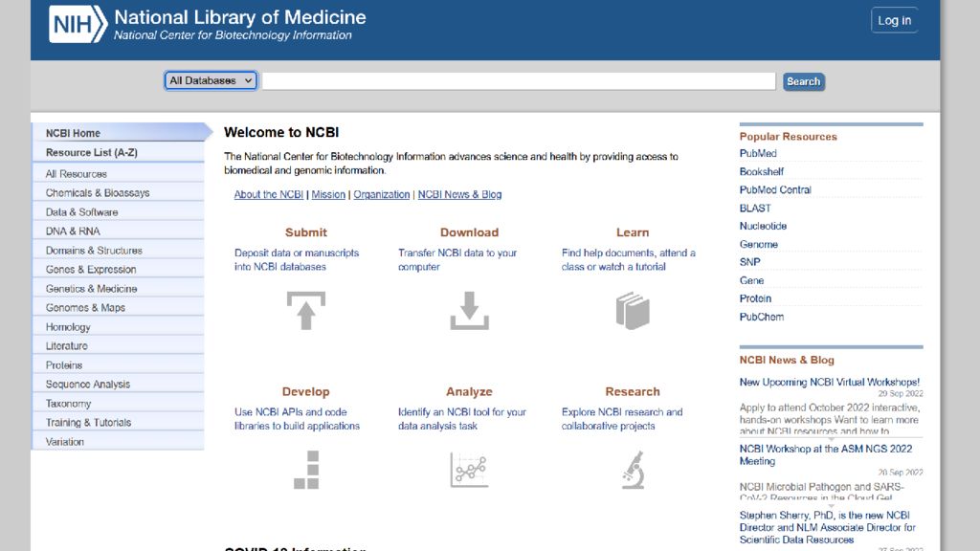
Task: Open PubChem in Popular Resources
Action: [x=762, y=317]
